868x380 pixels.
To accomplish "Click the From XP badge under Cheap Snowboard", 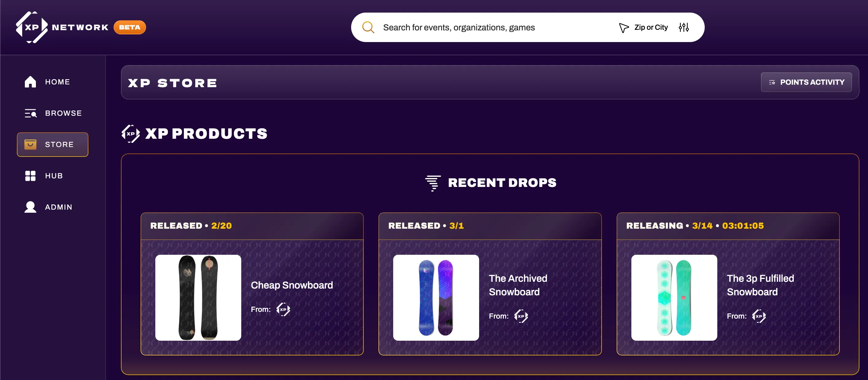I will 283,309.
